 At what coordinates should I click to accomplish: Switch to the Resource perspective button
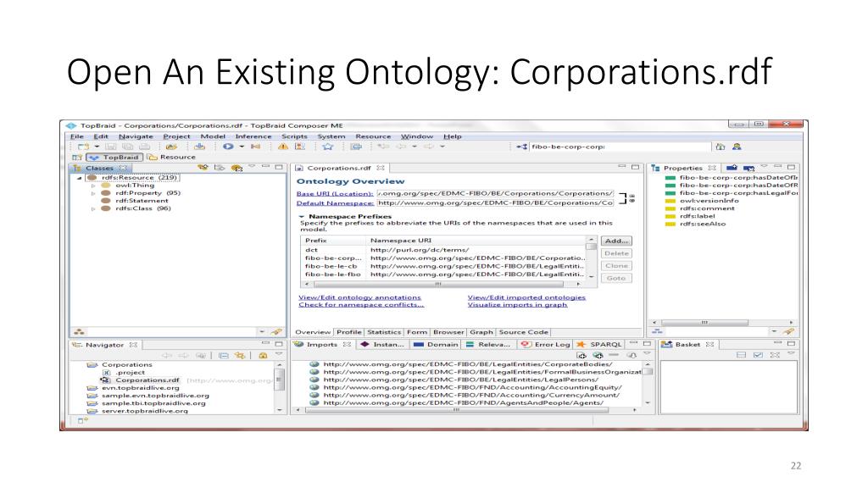171,157
